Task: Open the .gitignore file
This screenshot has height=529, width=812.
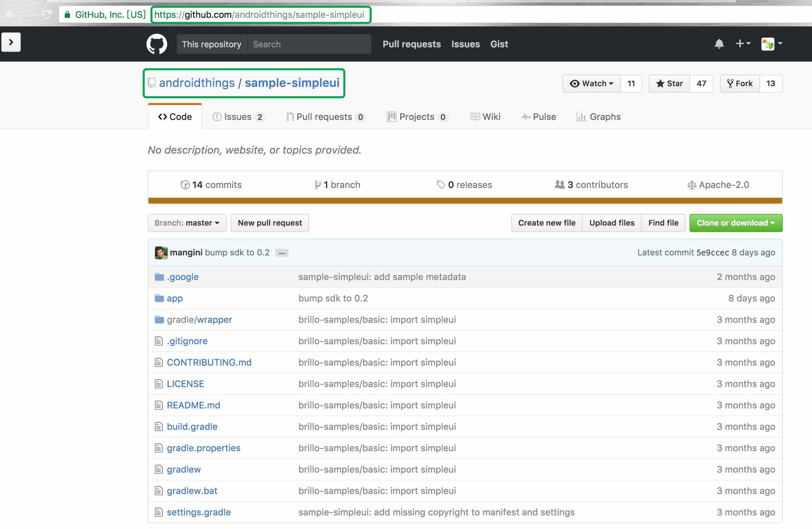Action: (x=187, y=341)
